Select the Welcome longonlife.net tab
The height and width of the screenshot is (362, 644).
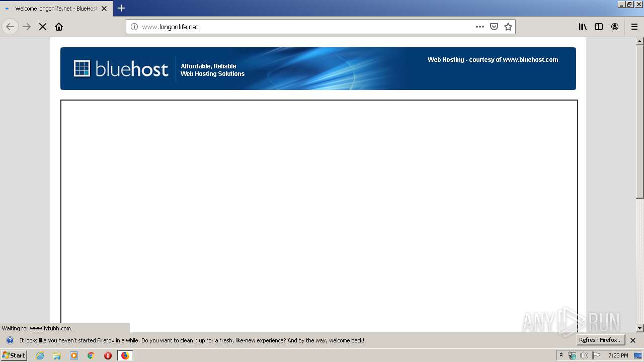coord(56,9)
